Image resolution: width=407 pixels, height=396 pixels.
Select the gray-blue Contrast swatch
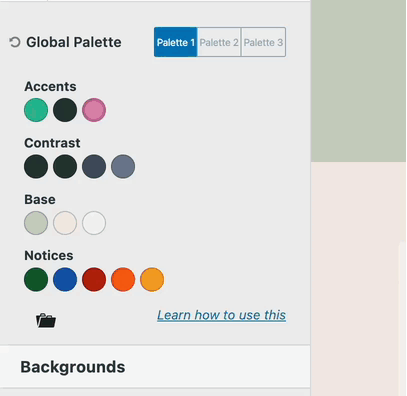[123, 166]
